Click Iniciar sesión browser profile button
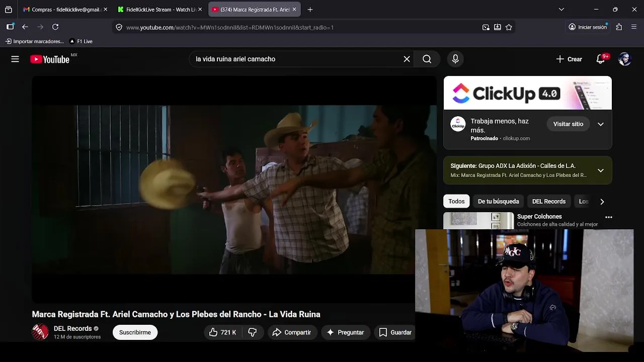The height and width of the screenshot is (362, 644). 588,27
